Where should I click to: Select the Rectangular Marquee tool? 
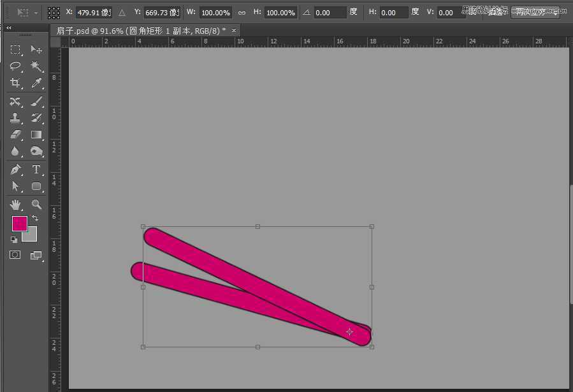pyautogui.click(x=15, y=50)
